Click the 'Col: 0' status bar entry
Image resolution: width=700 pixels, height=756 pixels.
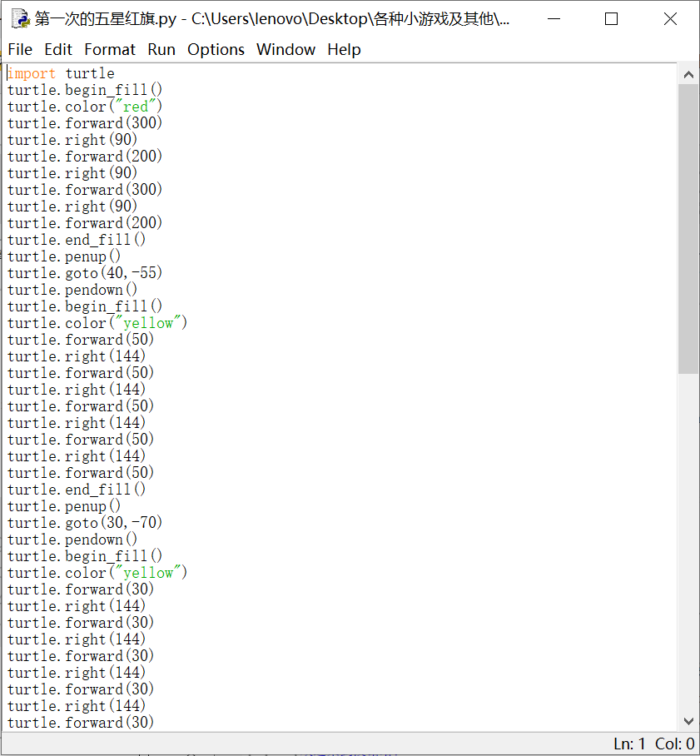tap(675, 744)
